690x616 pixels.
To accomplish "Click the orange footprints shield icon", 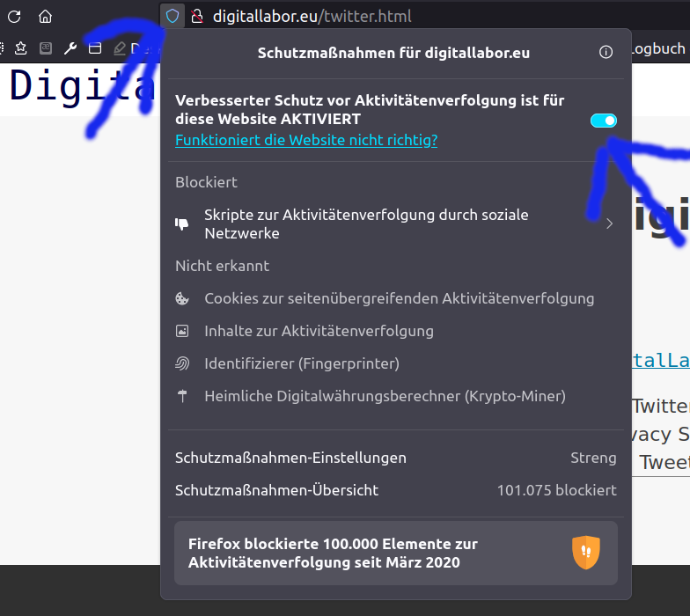I will pos(586,553).
